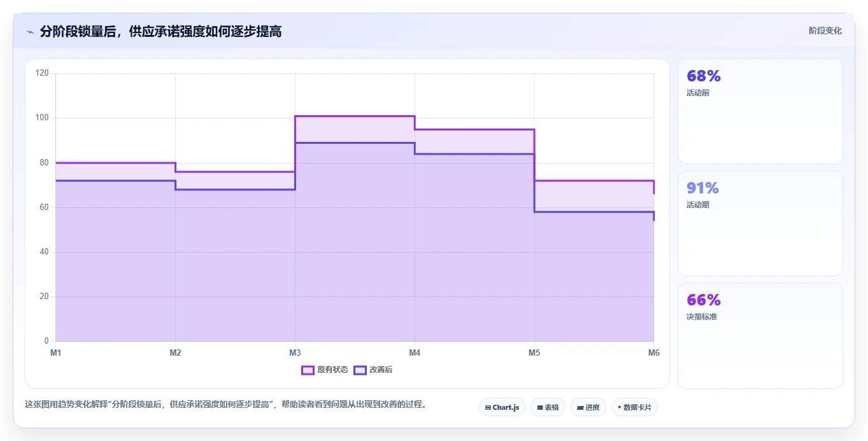
Task: Click the 进度 tag icon
Action: (x=581, y=407)
